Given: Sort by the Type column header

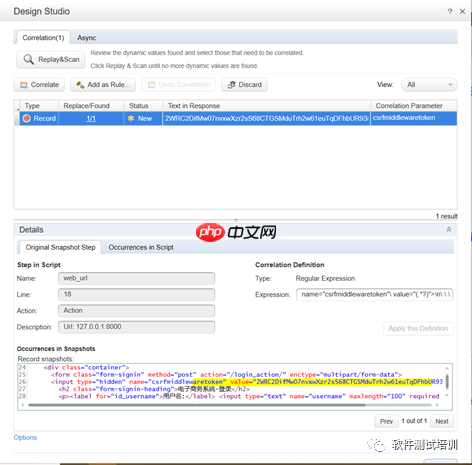Looking at the screenshot, I should pyautogui.click(x=39, y=106).
